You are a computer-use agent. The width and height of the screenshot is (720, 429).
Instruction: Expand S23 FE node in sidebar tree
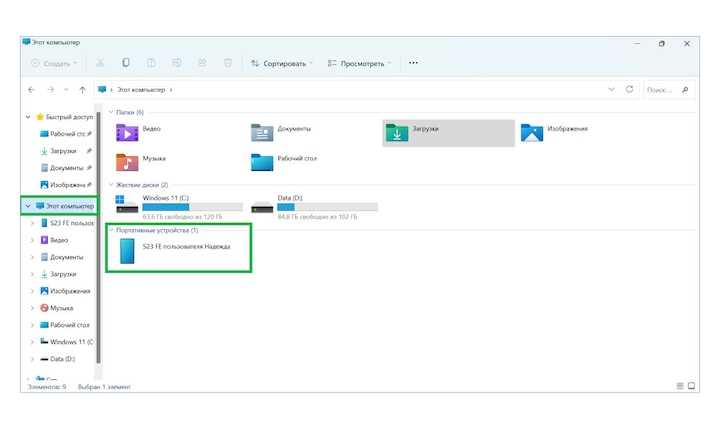click(x=32, y=223)
